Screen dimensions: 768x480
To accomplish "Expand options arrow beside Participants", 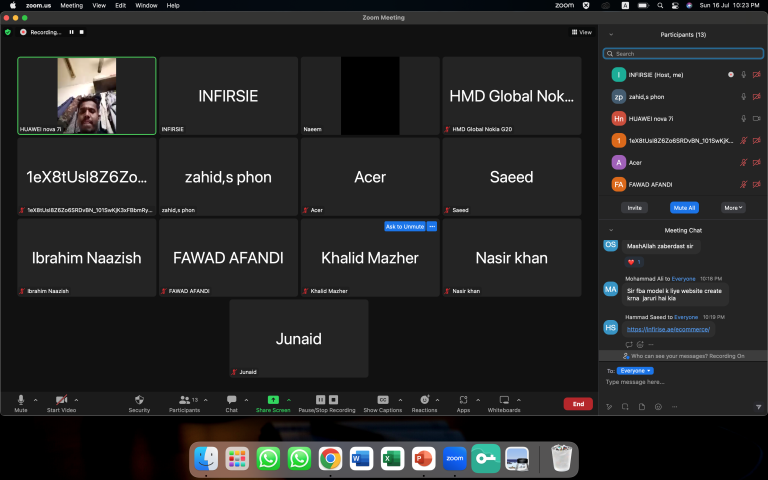I will click(x=206, y=400).
